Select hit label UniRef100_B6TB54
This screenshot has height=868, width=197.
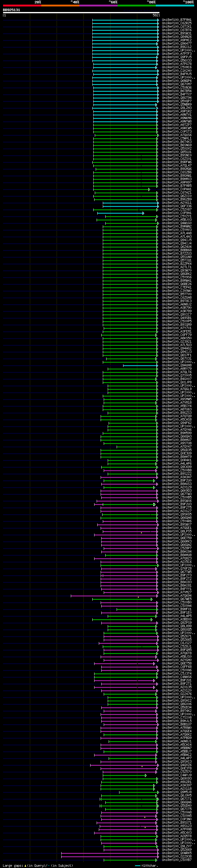click(x=176, y=91)
